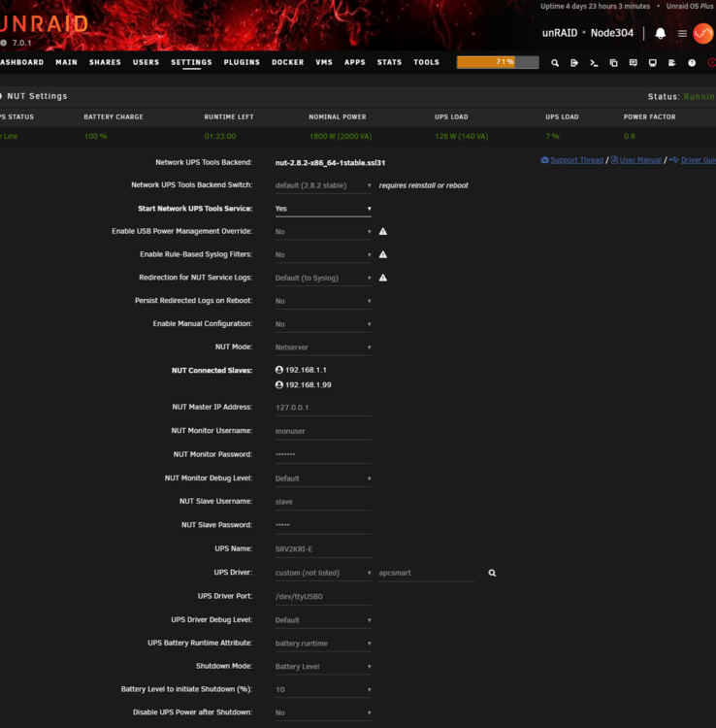The width and height of the screenshot is (716, 728).
Task: Open Persist Redirected Logs on Reboot dropdown
Action: click(323, 301)
